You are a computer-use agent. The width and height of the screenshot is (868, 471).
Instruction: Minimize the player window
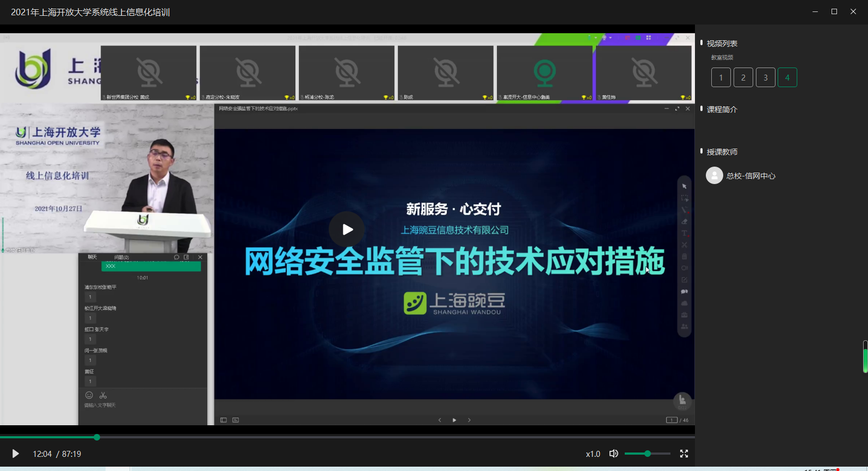(815, 11)
